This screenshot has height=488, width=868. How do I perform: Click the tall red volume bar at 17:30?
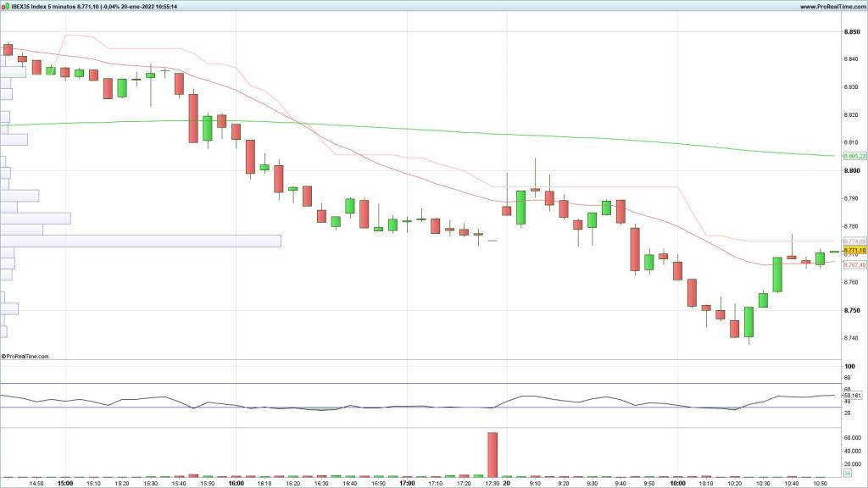point(492,455)
